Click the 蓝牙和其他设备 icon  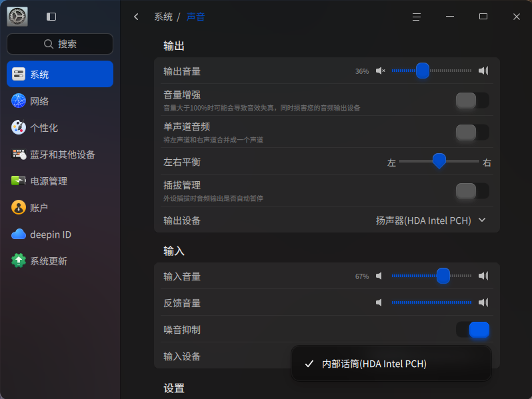click(x=19, y=155)
